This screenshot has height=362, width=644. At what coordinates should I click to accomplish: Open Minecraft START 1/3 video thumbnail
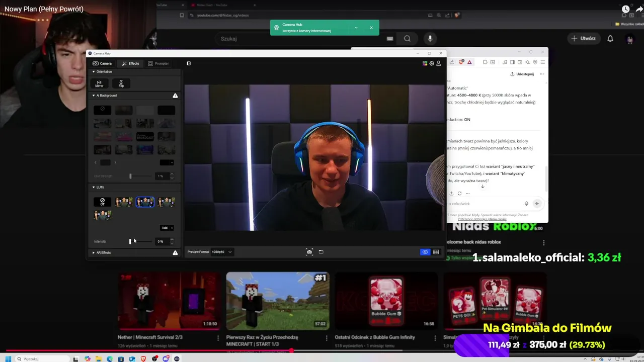278,301
